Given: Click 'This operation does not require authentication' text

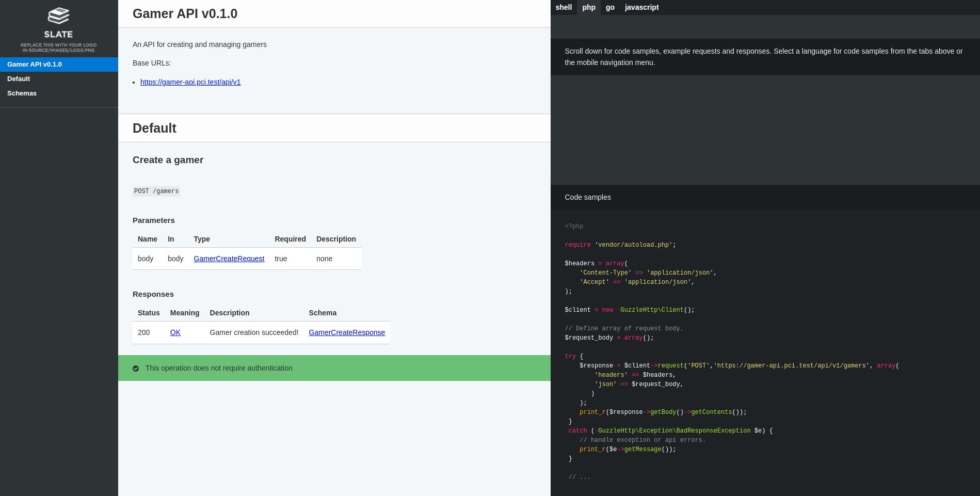Looking at the screenshot, I should click(x=219, y=368).
